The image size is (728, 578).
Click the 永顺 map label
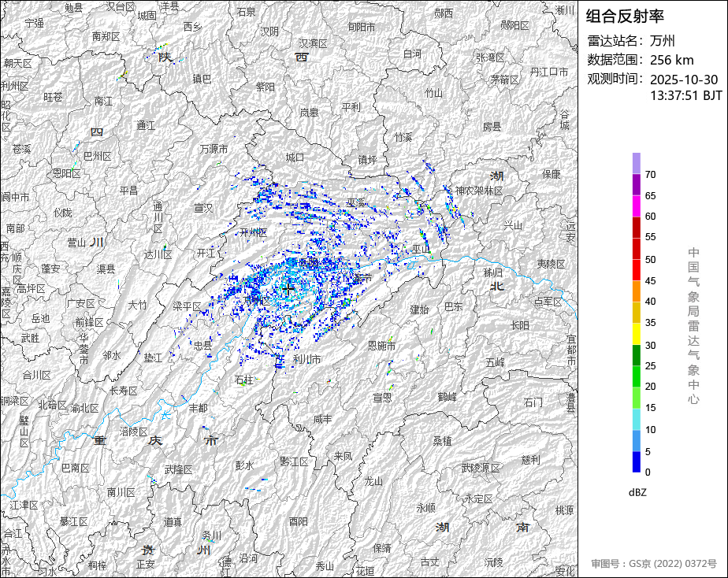pyautogui.click(x=425, y=508)
